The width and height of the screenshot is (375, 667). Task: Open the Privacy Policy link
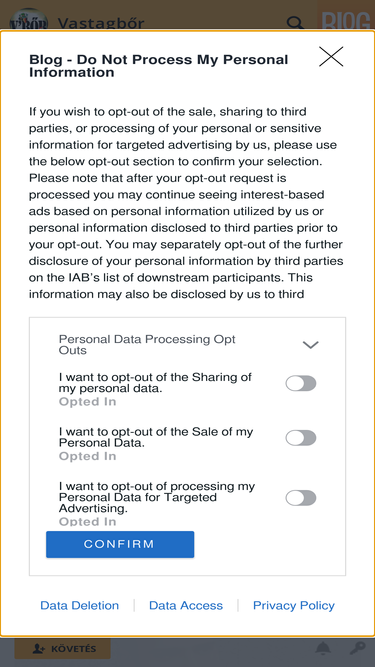294,605
